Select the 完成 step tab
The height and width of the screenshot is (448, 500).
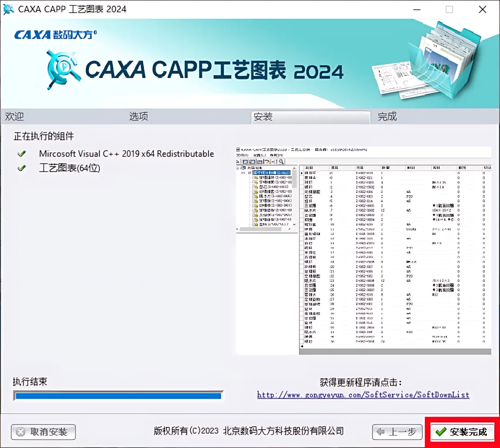tap(387, 116)
